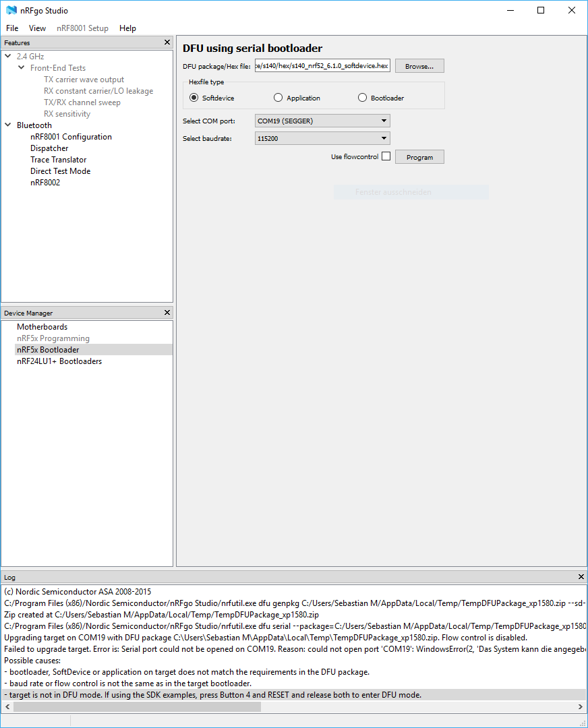
Task: Click the 'Zip created at' log line
Action: coord(162,615)
